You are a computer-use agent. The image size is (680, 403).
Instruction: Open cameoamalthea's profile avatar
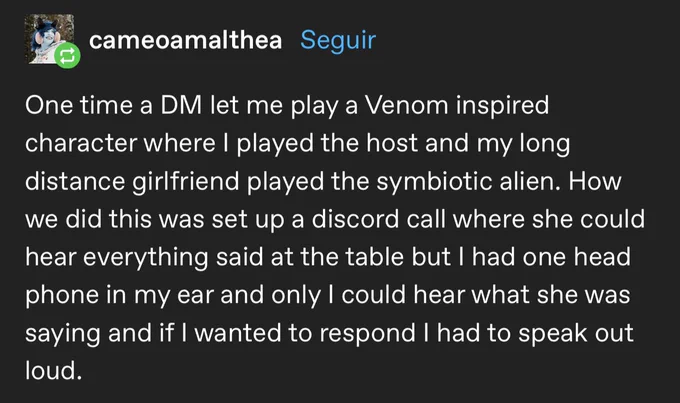(x=49, y=39)
